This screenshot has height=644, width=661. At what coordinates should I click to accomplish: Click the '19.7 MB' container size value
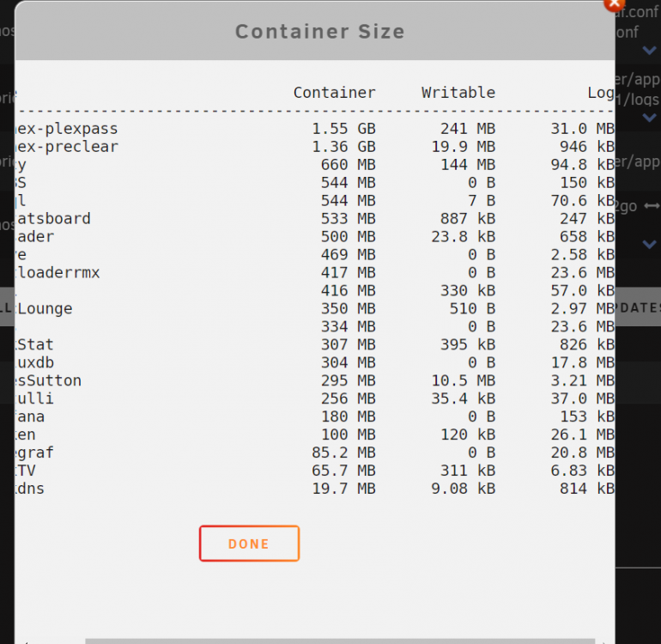click(343, 489)
